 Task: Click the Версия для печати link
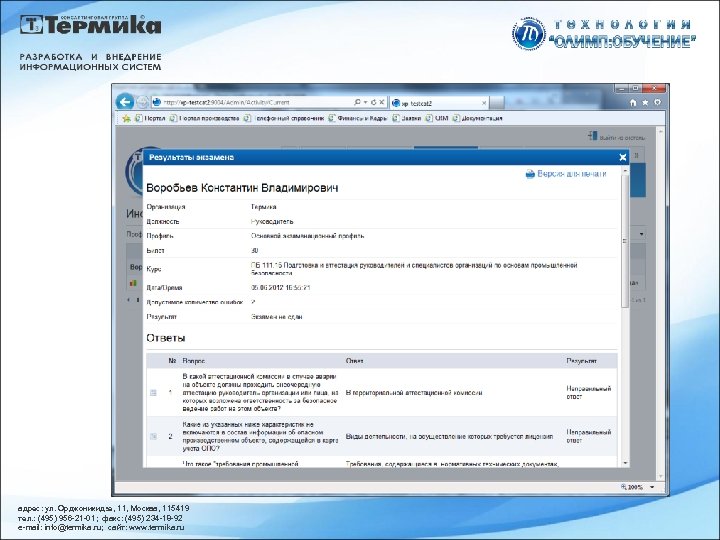point(572,174)
